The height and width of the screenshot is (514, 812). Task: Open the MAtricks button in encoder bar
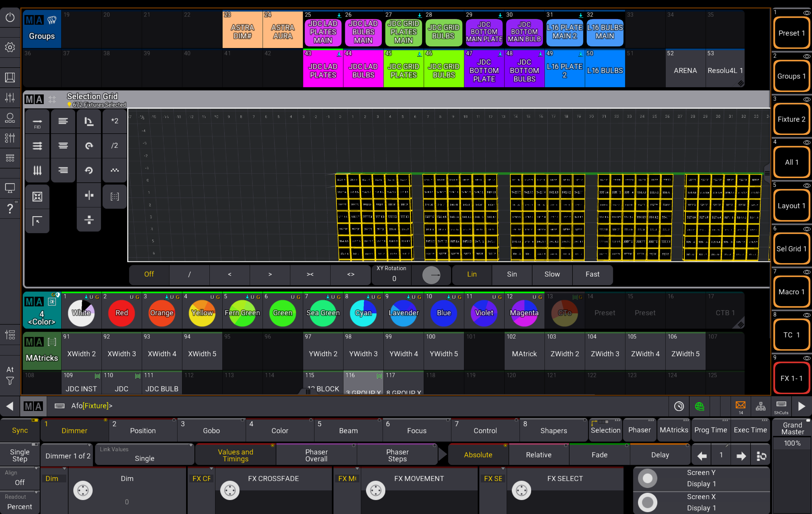click(x=674, y=430)
